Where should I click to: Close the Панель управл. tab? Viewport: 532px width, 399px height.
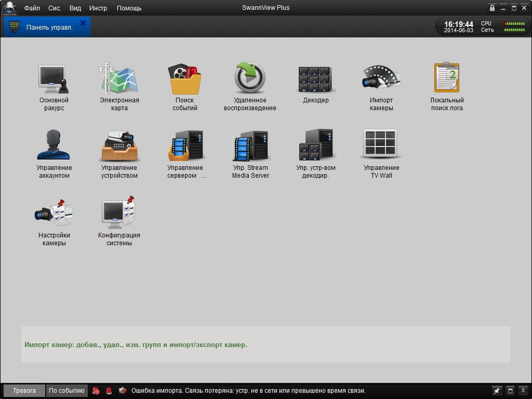[x=83, y=23]
